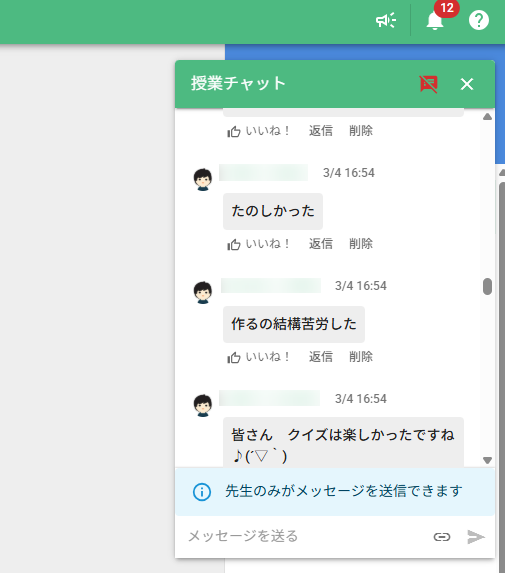This screenshot has width=505, height=573.
Task: Open the announcements megaphone icon
Action: click(386, 20)
